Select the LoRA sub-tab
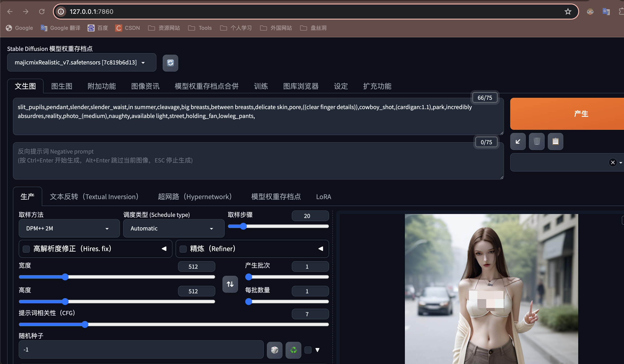The image size is (624, 364). tap(323, 197)
